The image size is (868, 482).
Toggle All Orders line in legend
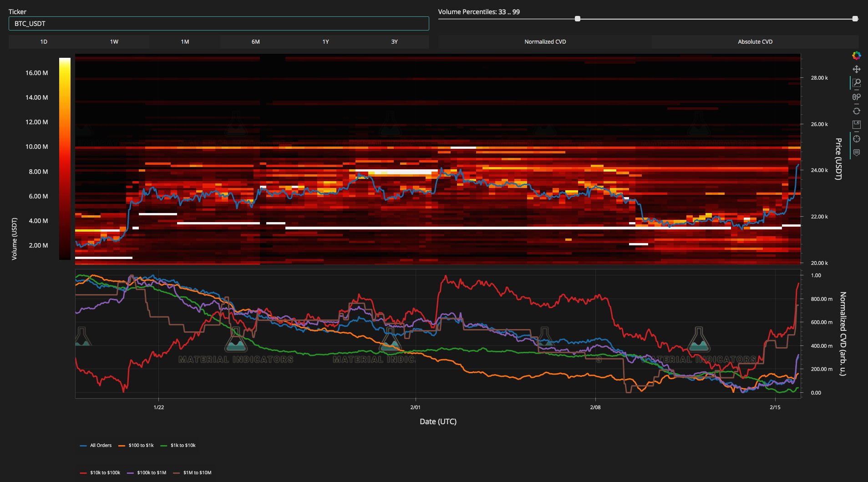point(96,445)
